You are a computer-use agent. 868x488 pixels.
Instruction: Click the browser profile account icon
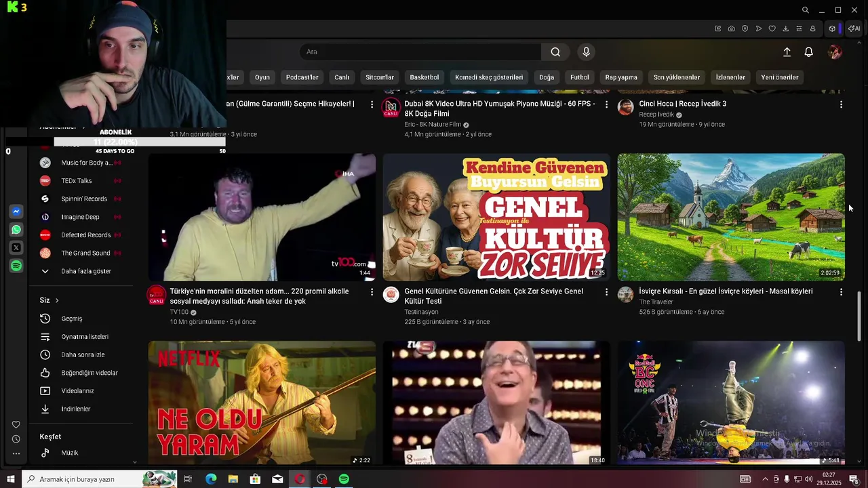812,28
